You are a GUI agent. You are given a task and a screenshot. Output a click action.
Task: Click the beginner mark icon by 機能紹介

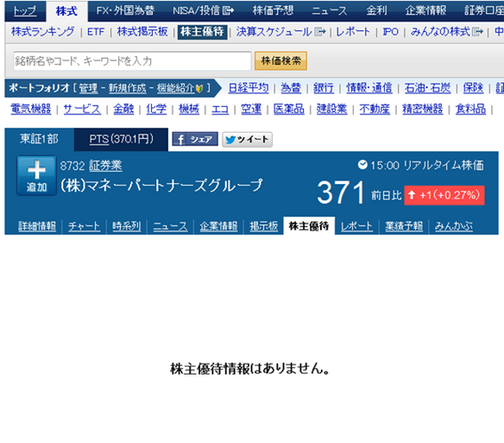click(199, 88)
